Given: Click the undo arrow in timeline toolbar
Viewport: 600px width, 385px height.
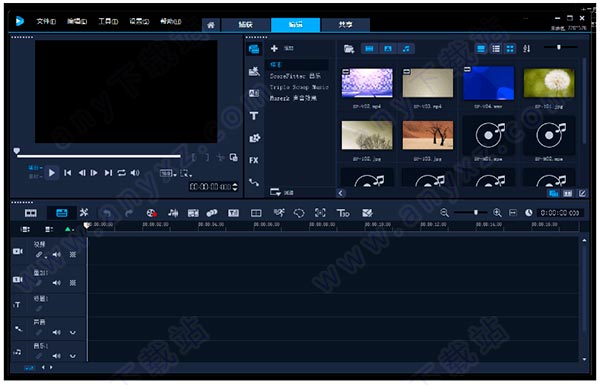Looking at the screenshot, I should [x=107, y=213].
